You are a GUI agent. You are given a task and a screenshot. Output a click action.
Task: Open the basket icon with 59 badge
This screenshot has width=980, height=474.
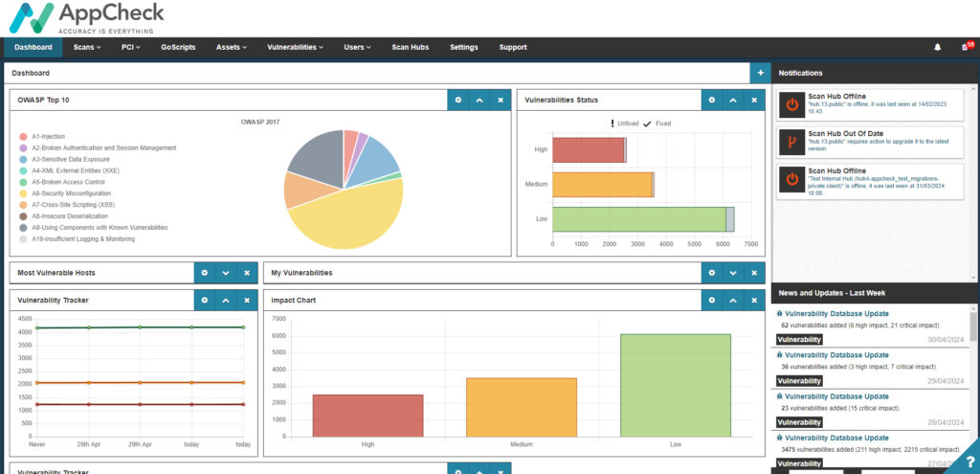coord(965,47)
